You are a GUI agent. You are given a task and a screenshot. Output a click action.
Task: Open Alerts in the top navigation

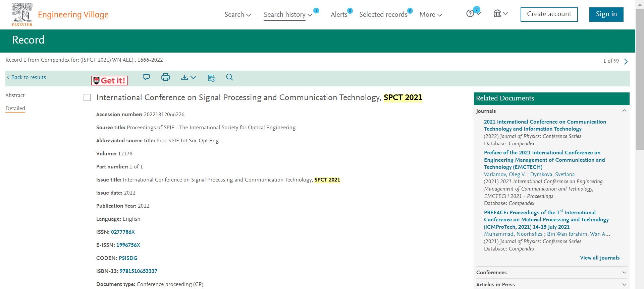[x=339, y=14]
